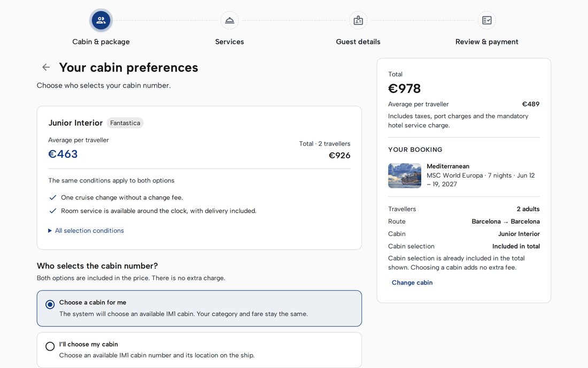The width and height of the screenshot is (588, 368).
Task: Click the 'Who selects the cabin number?' heading
Action: coord(97,266)
